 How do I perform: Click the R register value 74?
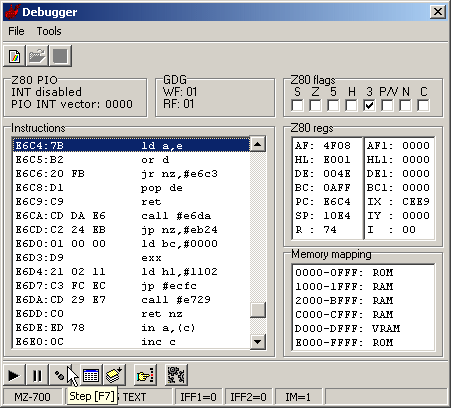tap(330, 230)
